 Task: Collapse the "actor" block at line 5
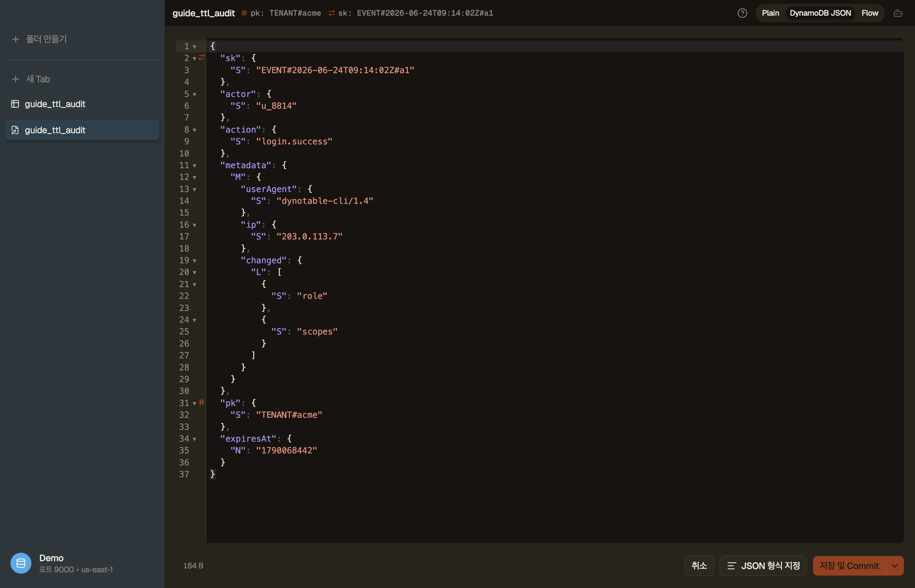point(194,94)
